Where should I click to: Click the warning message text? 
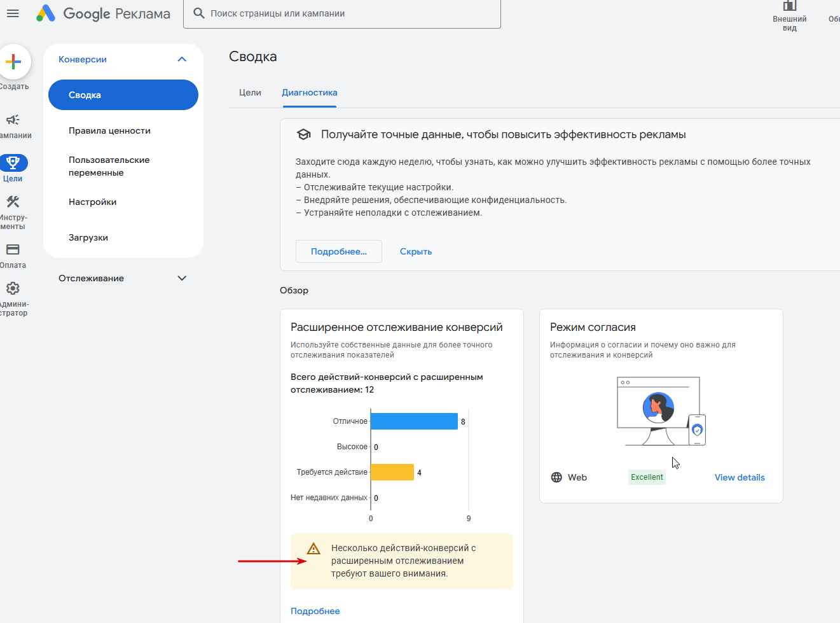[404, 561]
